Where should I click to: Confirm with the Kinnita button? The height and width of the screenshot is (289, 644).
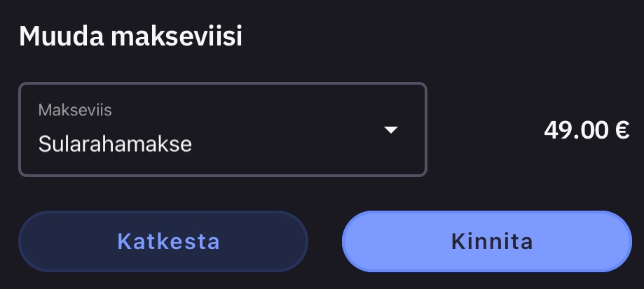pos(492,241)
